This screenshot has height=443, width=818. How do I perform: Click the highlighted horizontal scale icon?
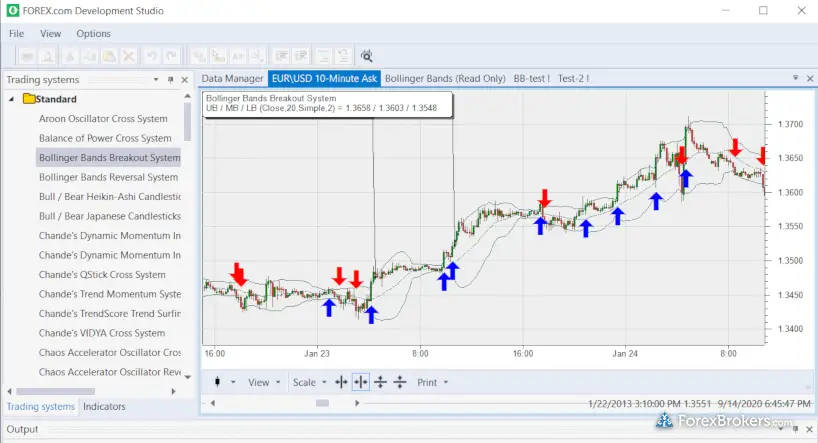pyautogui.click(x=360, y=382)
